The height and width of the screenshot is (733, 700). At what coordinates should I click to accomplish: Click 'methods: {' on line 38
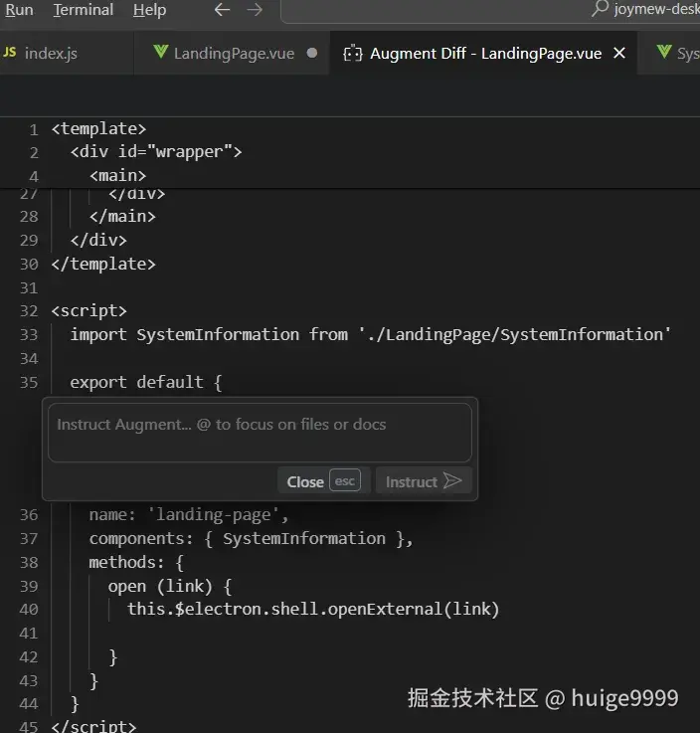pyautogui.click(x=136, y=562)
